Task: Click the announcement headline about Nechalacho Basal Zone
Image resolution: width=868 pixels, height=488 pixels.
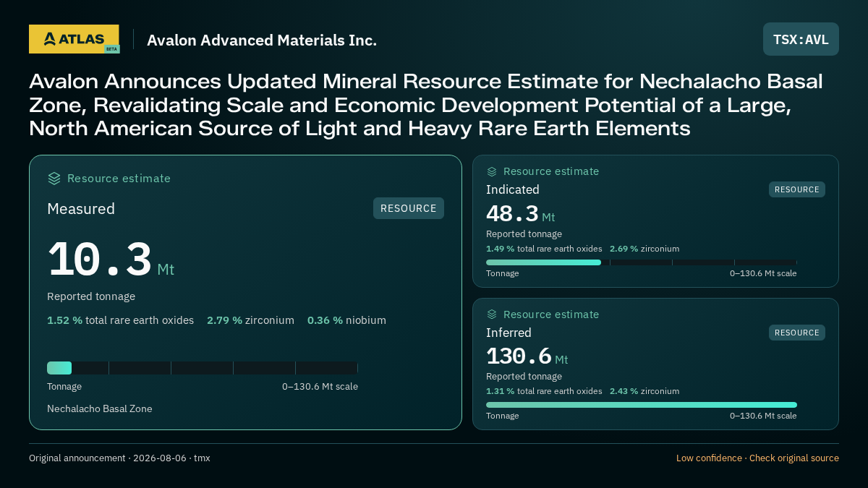Action: click(426, 105)
